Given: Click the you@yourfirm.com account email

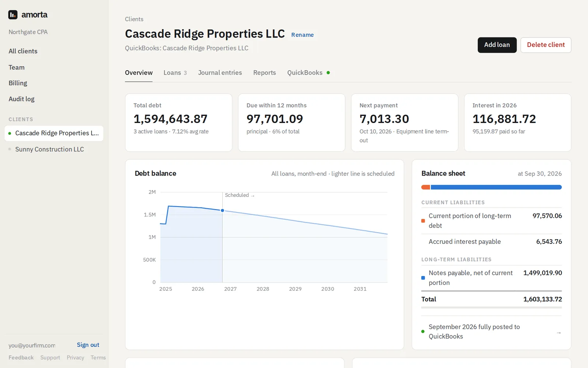Looking at the screenshot, I should click(32, 345).
